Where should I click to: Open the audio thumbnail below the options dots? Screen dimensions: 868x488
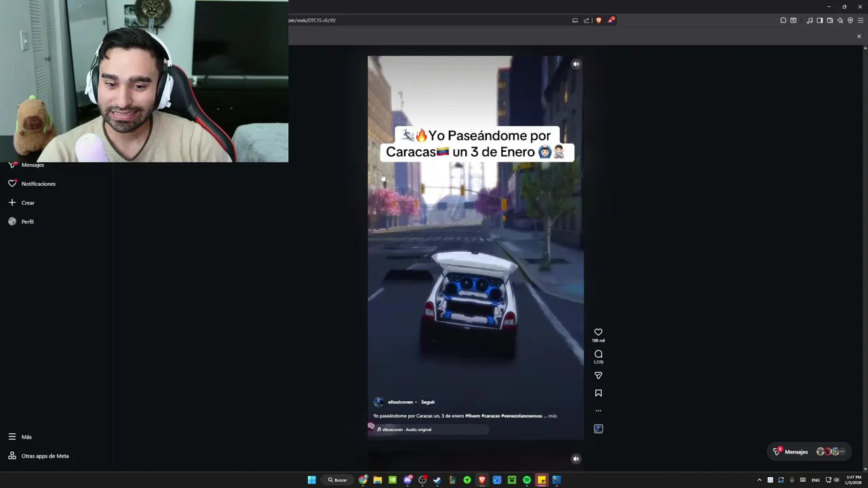point(598,428)
